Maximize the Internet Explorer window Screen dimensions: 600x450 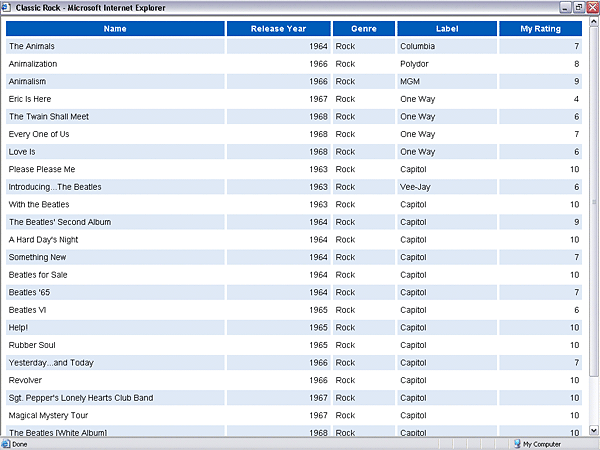point(578,7)
